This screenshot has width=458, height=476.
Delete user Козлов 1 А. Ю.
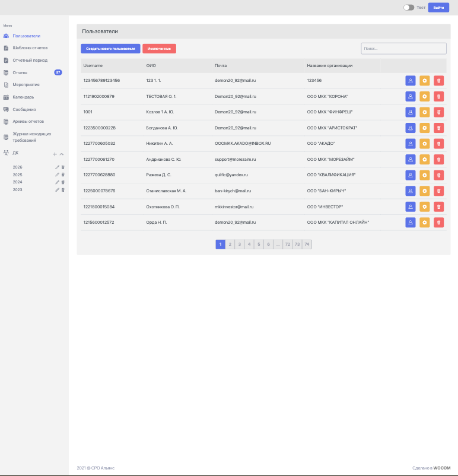[438, 112]
